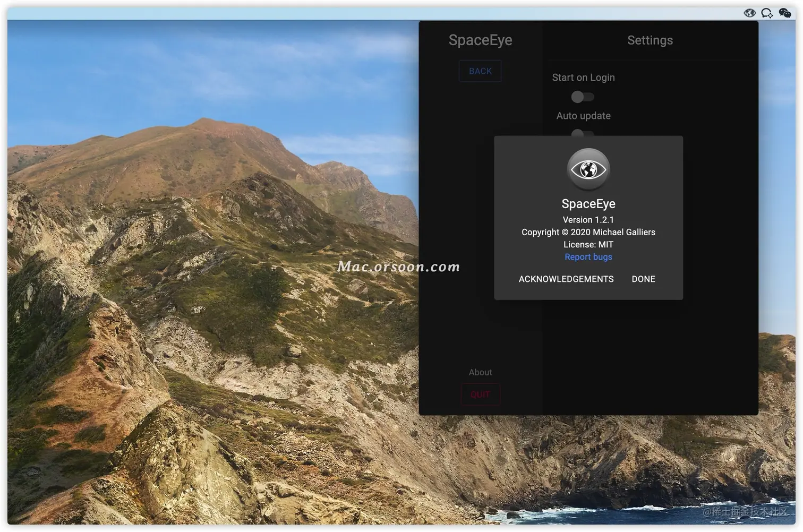Click the License: MIT text
Screen dimensions: 803x532
[x=588, y=245]
